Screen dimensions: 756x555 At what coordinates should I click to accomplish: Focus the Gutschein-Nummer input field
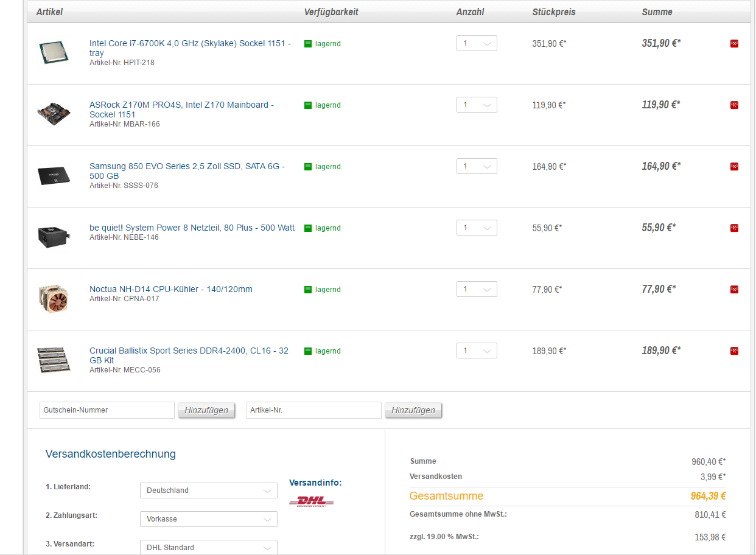pos(107,410)
